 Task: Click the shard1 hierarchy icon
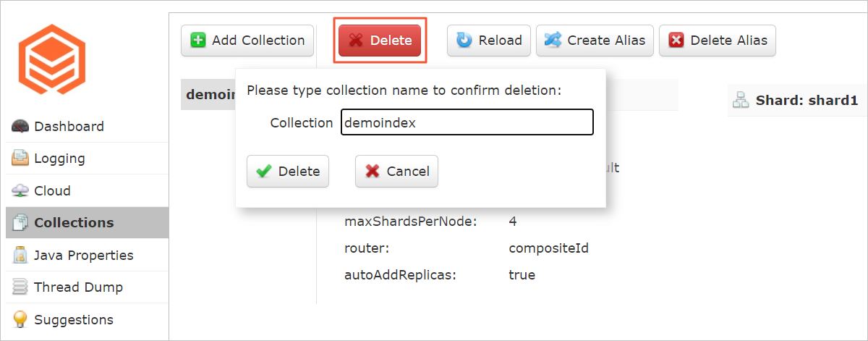(x=741, y=101)
